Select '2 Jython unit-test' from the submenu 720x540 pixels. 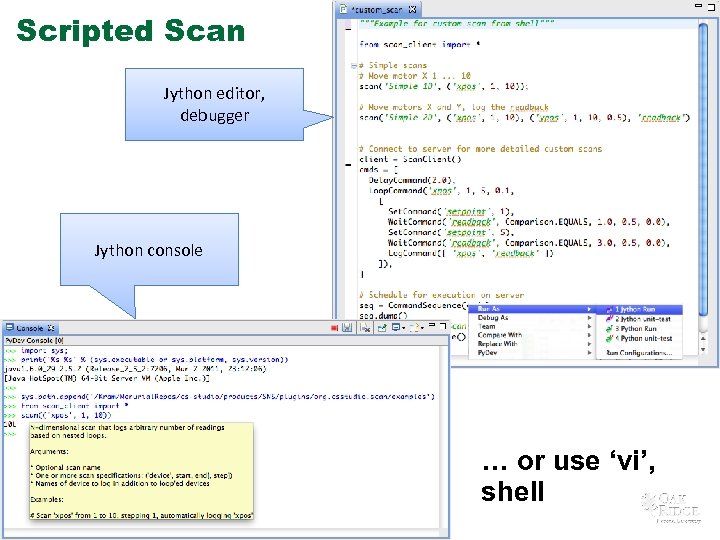click(639, 319)
